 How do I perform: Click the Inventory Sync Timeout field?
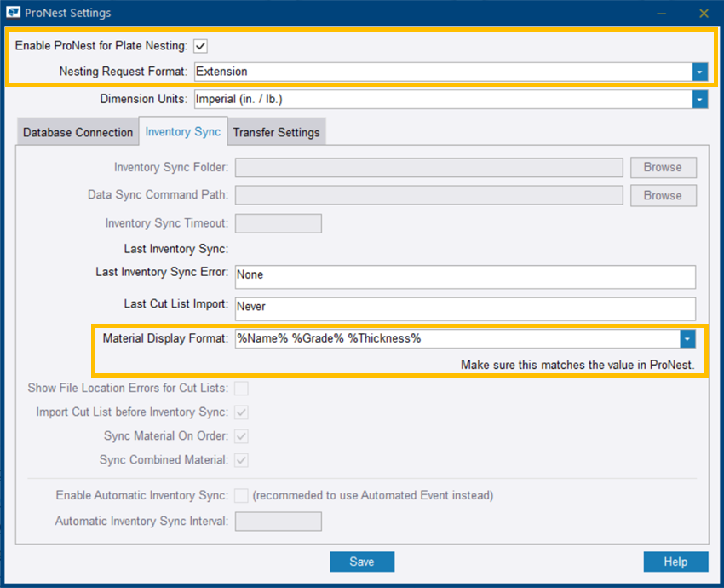tap(279, 223)
